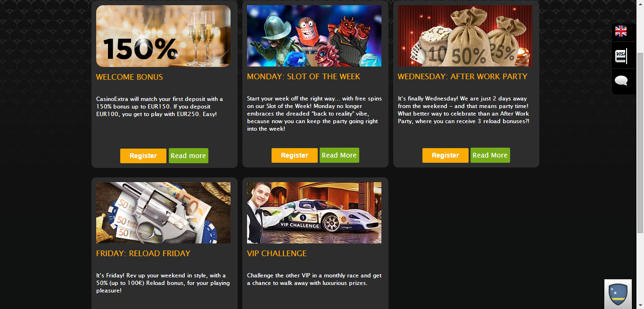Click Register under Welcome Bonus
This screenshot has width=644, height=309.
click(143, 156)
